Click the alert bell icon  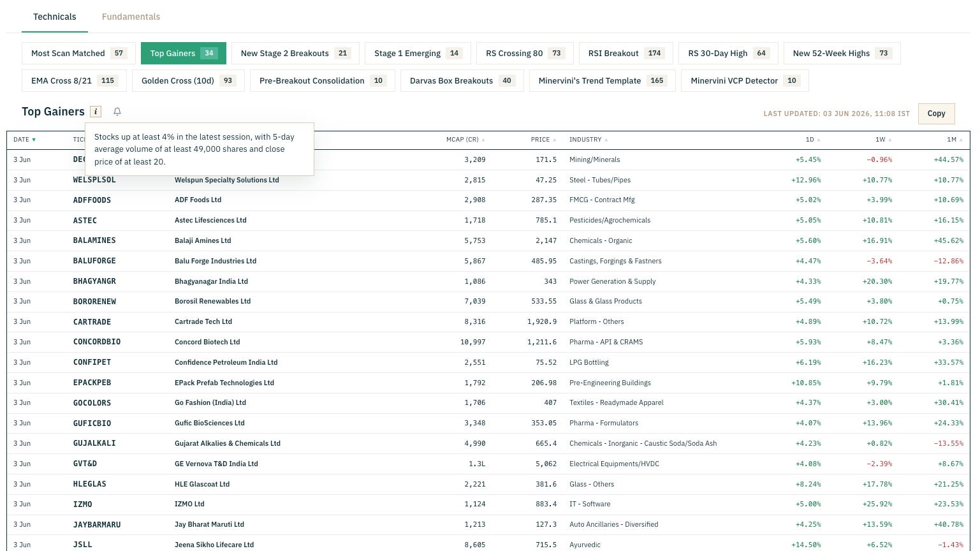(117, 112)
